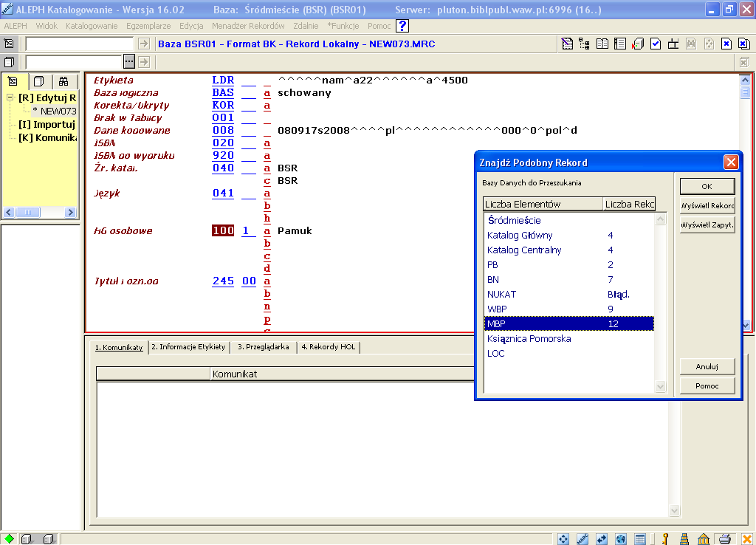Select the items tab icon in left pane
The width and height of the screenshot is (756, 545).
click(38, 81)
